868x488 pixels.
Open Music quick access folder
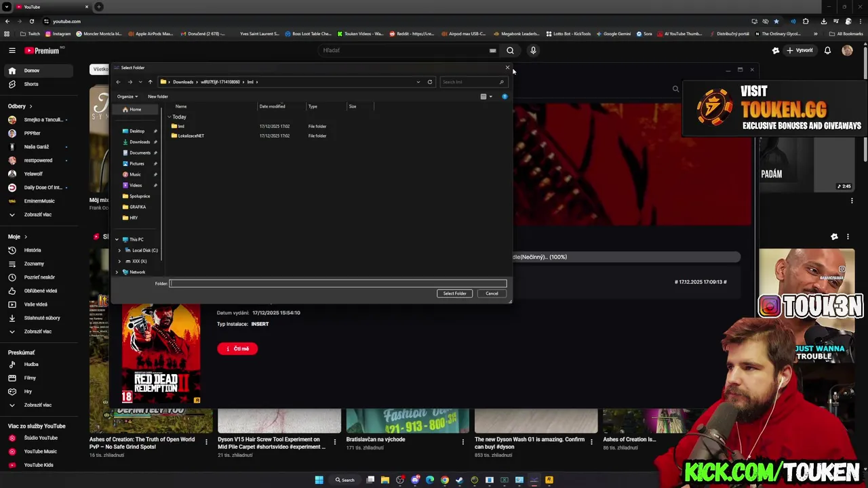coord(135,174)
